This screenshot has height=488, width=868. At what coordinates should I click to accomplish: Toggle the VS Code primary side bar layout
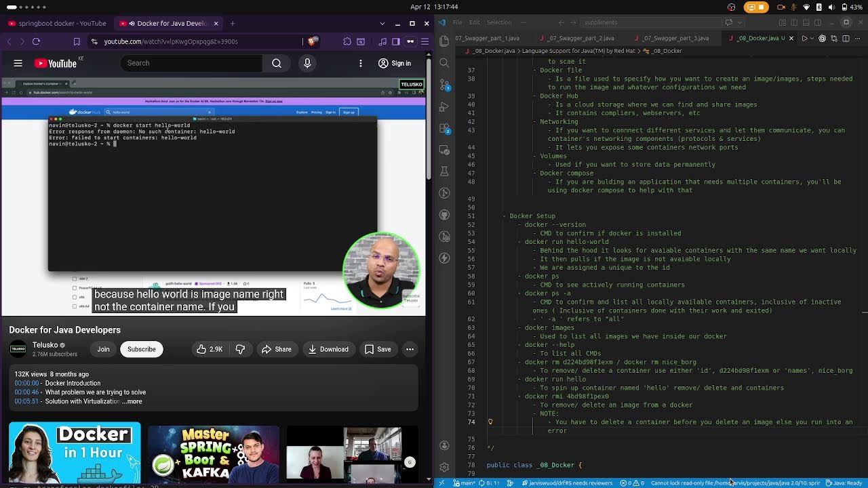(795, 22)
